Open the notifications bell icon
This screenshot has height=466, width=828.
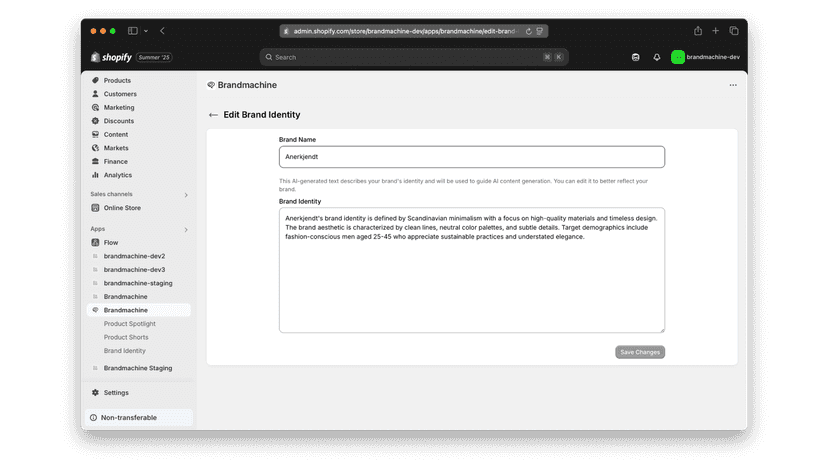click(x=656, y=57)
